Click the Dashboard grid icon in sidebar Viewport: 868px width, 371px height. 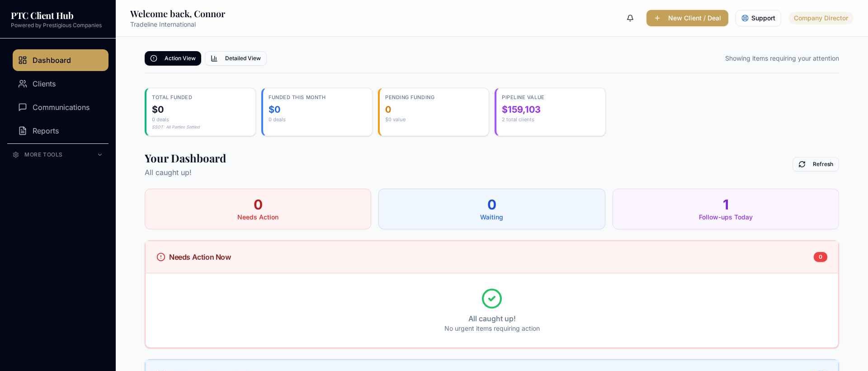tap(23, 60)
